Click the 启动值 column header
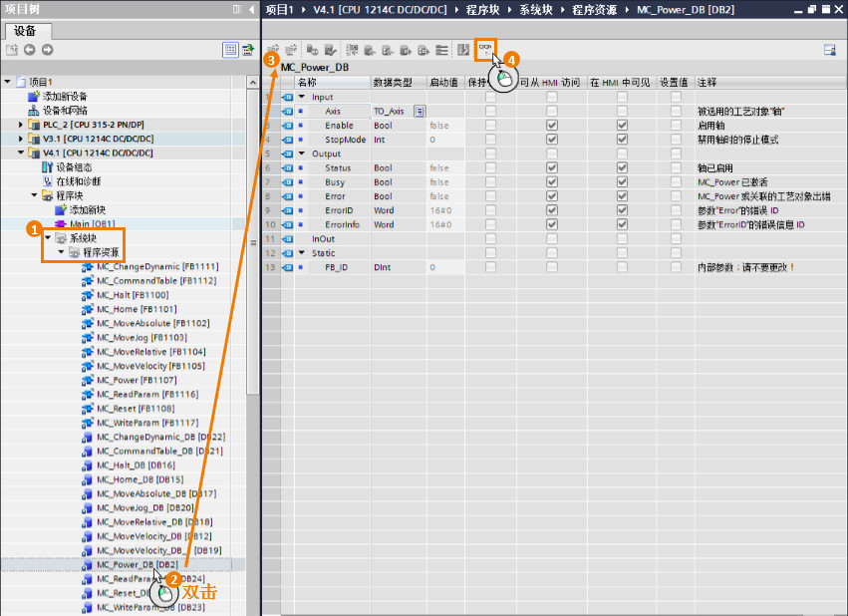The width and height of the screenshot is (848, 616). (445, 82)
